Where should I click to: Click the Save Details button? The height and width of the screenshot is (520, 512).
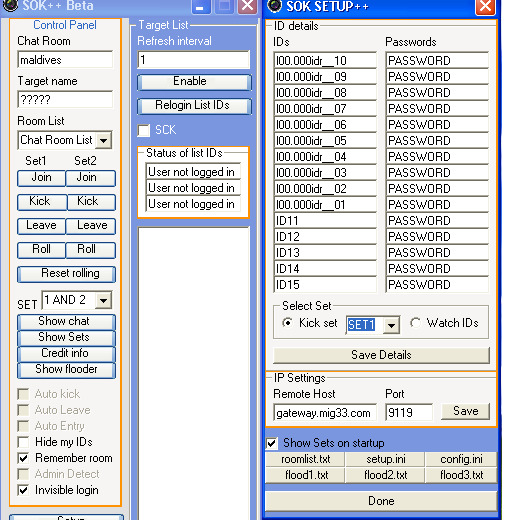pyautogui.click(x=381, y=355)
